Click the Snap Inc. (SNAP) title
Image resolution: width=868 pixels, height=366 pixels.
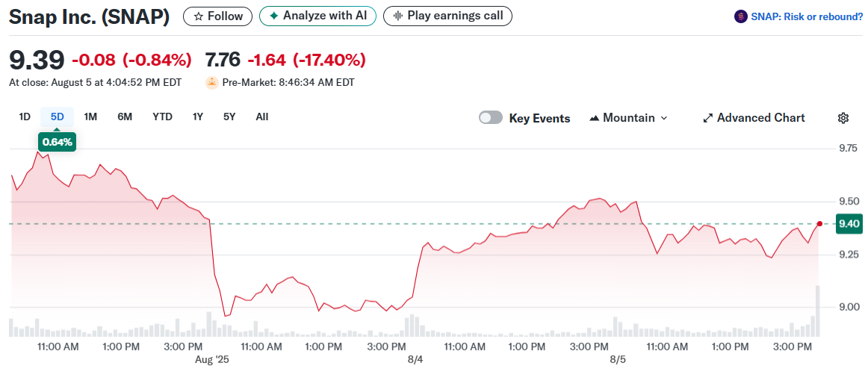(x=89, y=16)
